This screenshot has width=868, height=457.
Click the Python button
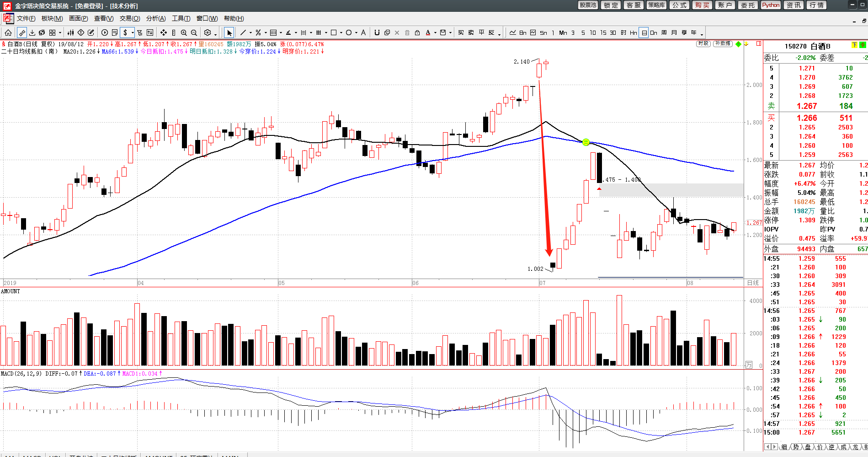click(771, 5)
